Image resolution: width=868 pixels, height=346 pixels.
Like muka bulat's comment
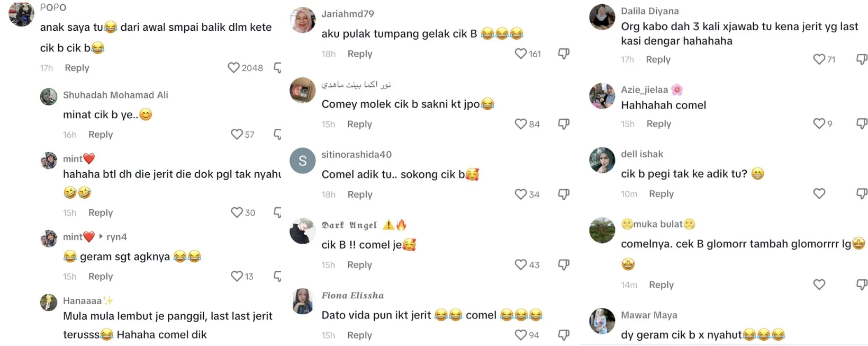pos(819,285)
